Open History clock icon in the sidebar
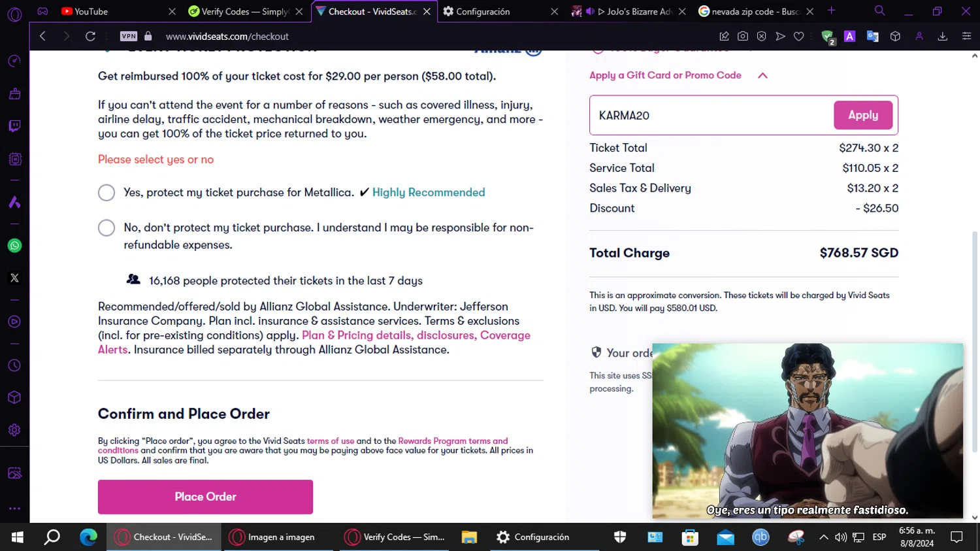 pyautogui.click(x=14, y=365)
